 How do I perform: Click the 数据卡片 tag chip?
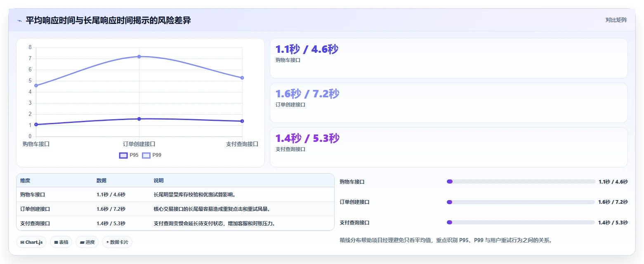point(117,242)
